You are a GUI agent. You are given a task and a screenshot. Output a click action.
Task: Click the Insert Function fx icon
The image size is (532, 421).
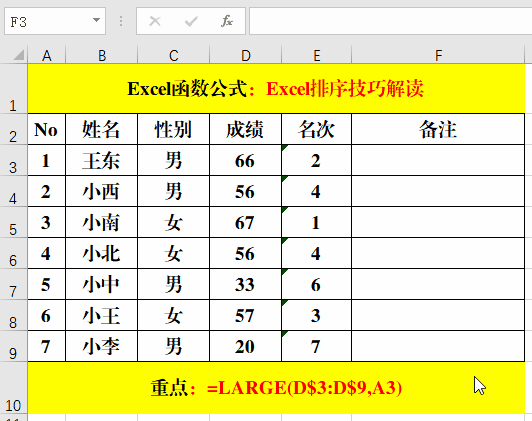pos(227,21)
